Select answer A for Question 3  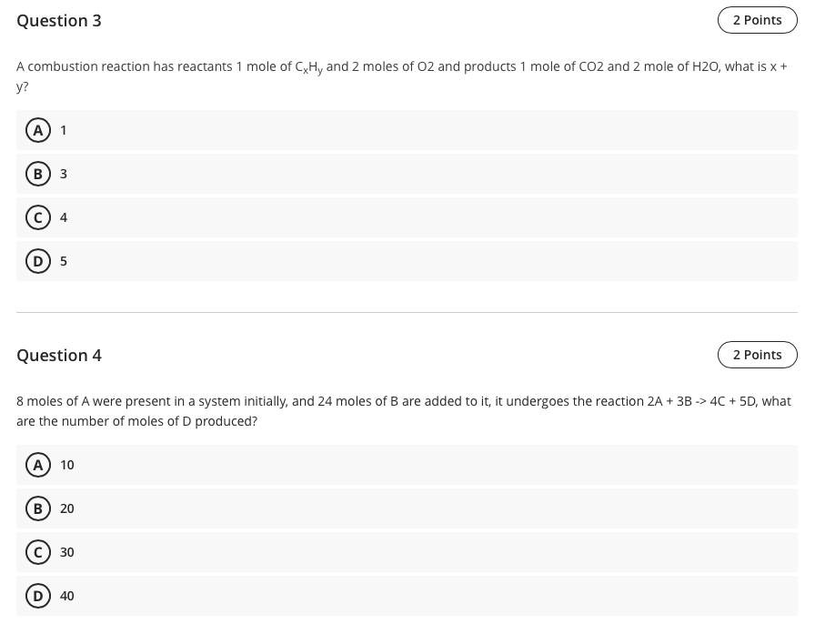[x=38, y=130]
